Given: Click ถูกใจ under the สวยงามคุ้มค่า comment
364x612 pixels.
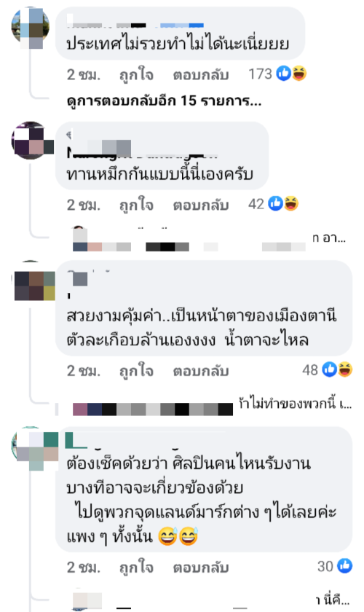Looking at the screenshot, I should (136, 370).
